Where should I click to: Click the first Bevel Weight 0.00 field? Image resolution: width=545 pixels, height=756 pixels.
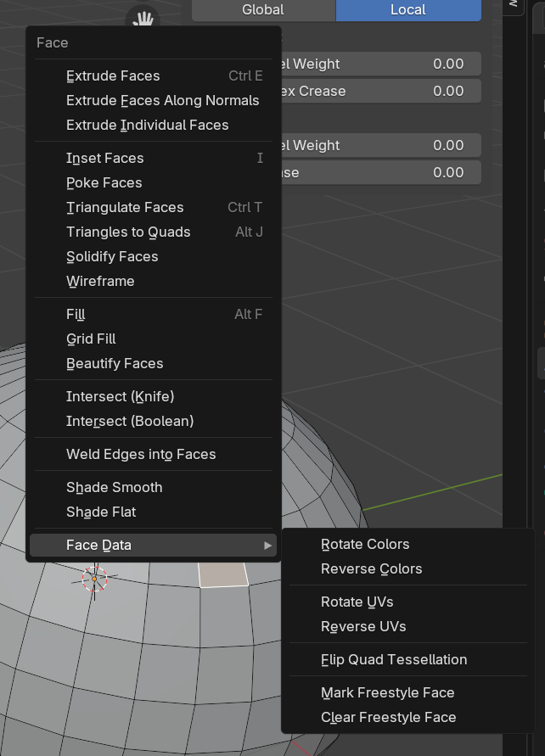pyautogui.click(x=381, y=64)
